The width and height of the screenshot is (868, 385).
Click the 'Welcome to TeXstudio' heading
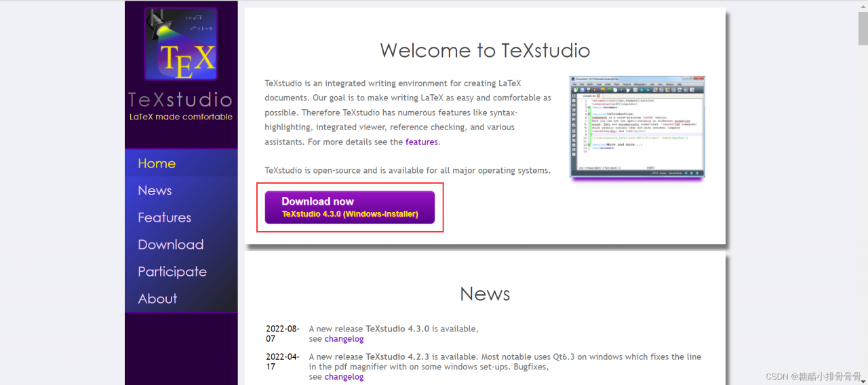(x=485, y=51)
